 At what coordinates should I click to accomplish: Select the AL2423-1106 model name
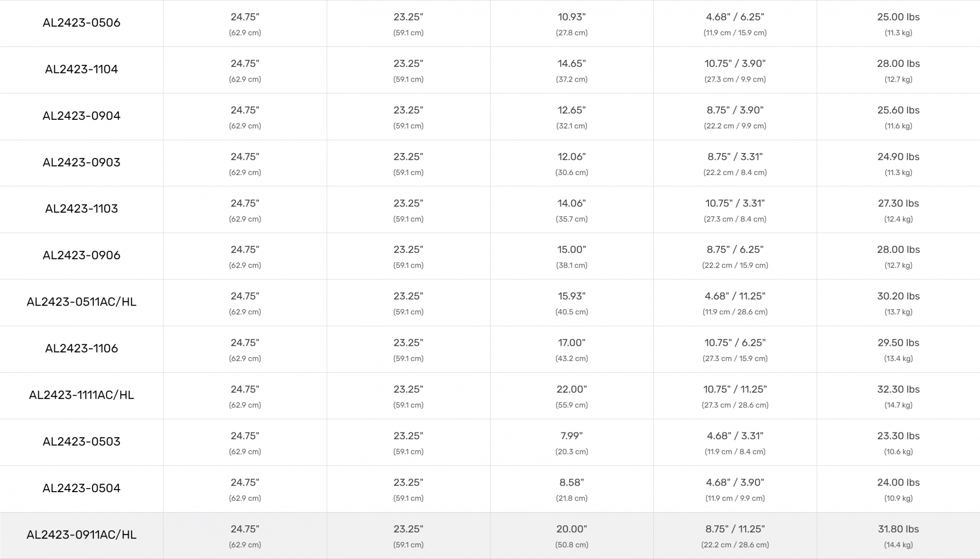pos(81,348)
